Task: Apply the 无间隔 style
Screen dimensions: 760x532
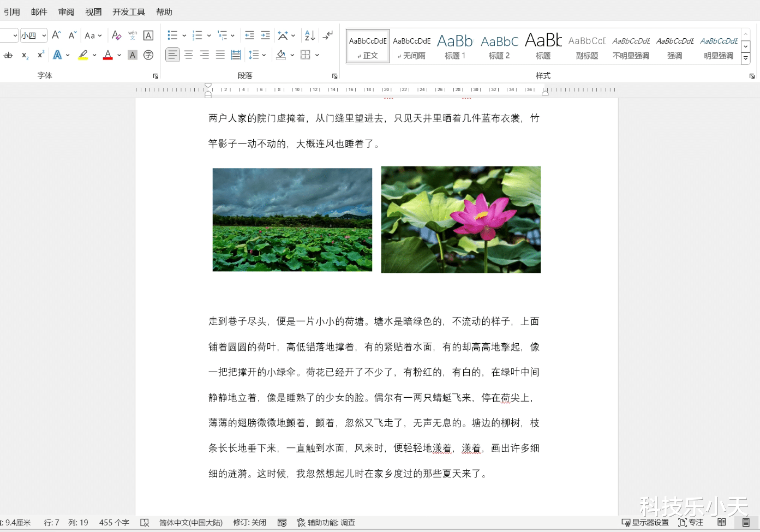Action: 411,46
